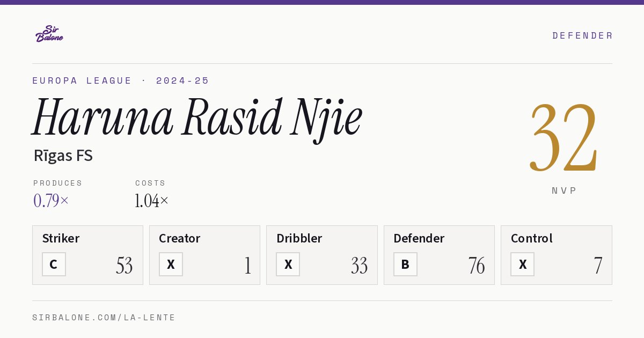
Task: Click the NVP label under the score
Action: coord(564,190)
